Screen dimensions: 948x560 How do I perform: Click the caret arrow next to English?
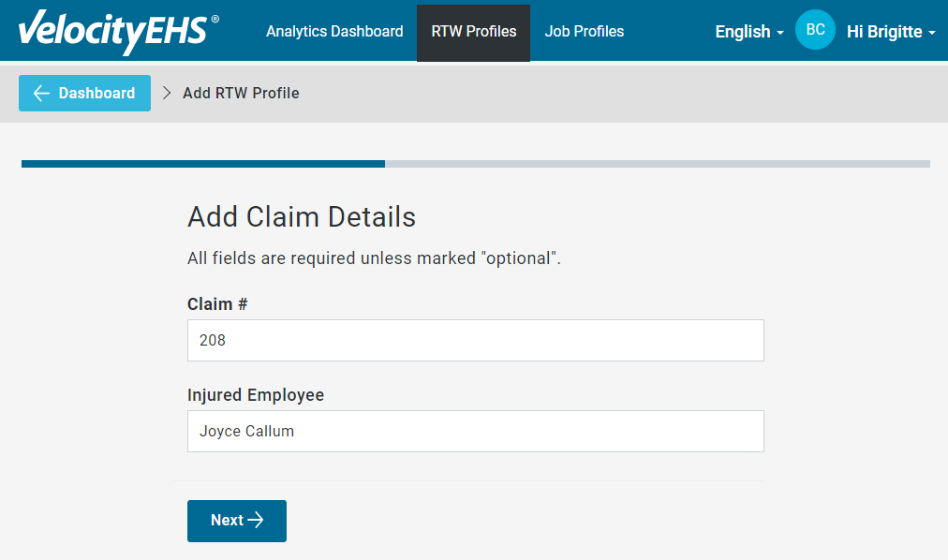780,33
